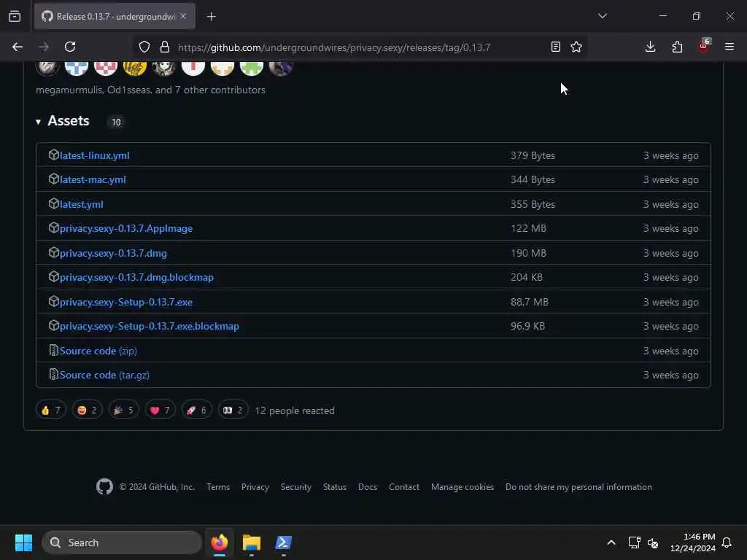
Task: Open Firefox from the taskbar
Action: (x=220, y=542)
